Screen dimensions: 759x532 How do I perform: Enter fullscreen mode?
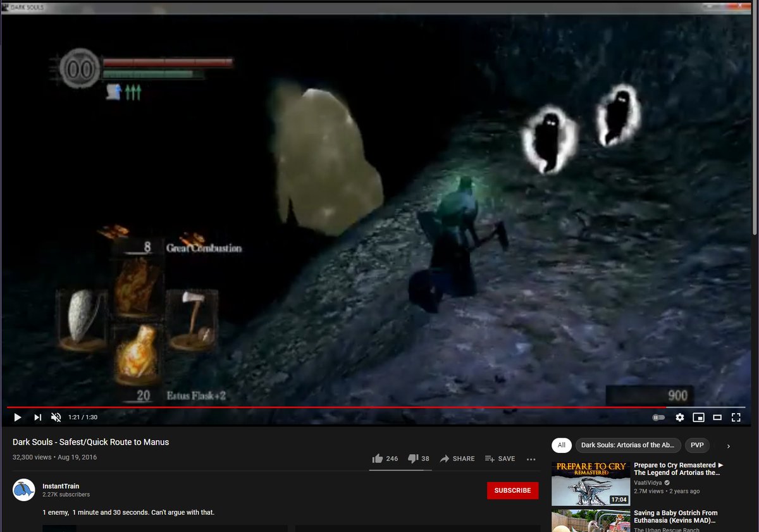736,418
